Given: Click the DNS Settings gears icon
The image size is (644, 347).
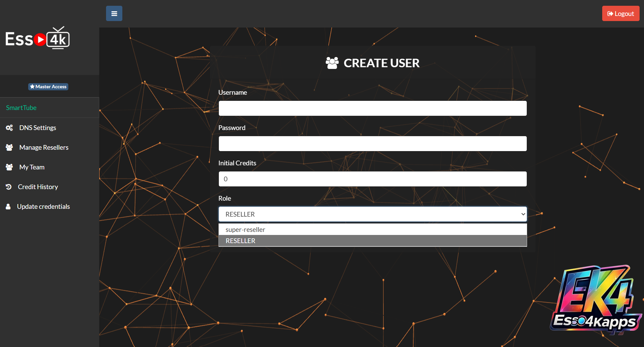Looking at the screenshot, I should pos(9,128).
